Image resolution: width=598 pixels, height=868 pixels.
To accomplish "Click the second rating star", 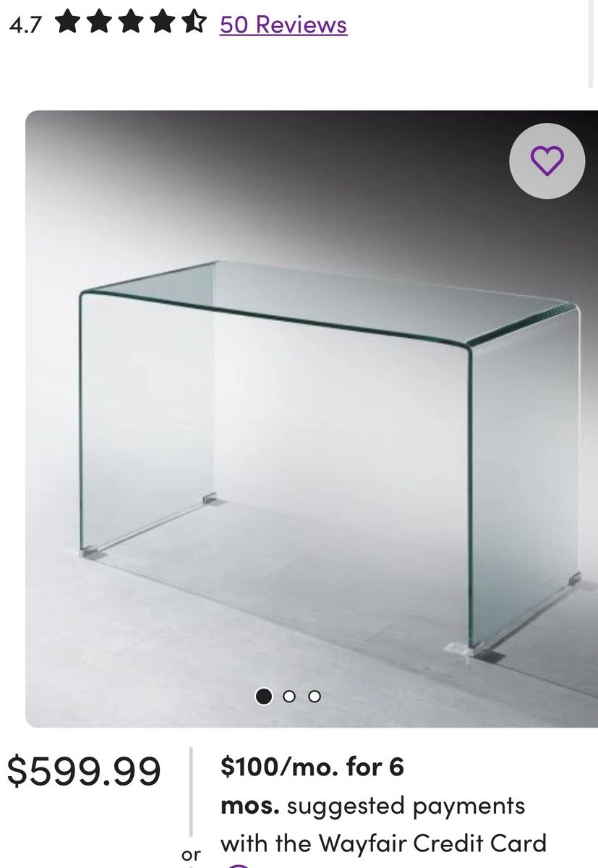I will point(98,23).
